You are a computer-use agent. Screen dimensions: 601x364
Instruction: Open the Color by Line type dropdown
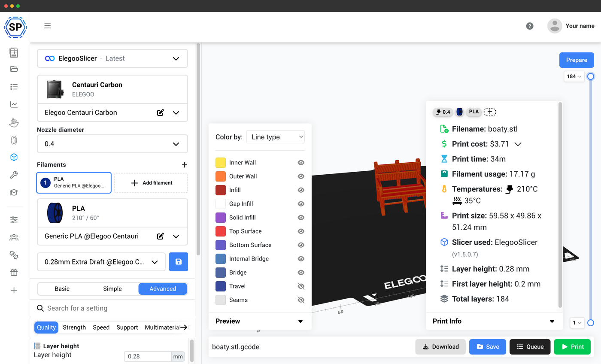pos(275,137)
